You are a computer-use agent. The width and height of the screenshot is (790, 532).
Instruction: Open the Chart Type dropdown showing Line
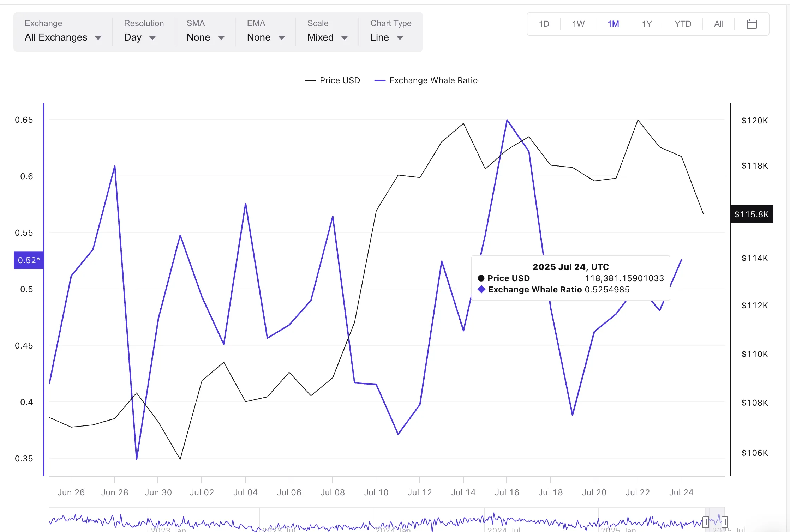point(387,37)
